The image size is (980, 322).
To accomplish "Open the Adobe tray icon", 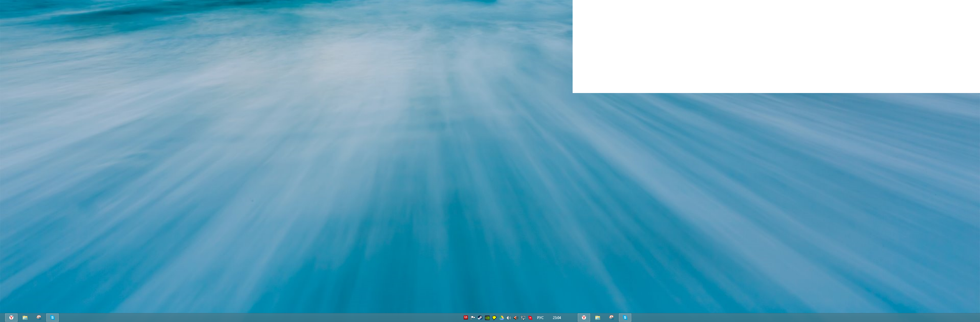I will point(466,318).
